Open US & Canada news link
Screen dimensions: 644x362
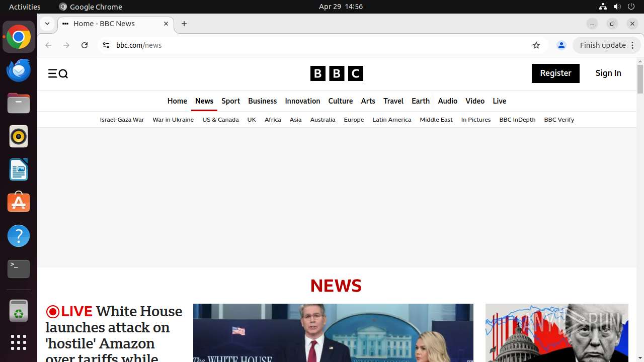220,120
